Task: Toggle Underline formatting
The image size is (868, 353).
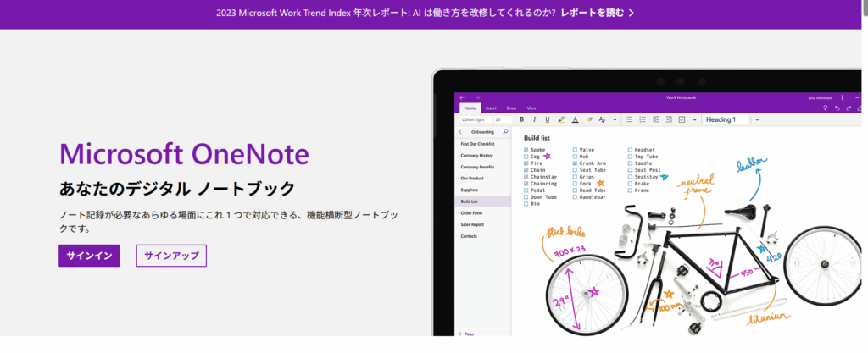Action: [548, 119]
